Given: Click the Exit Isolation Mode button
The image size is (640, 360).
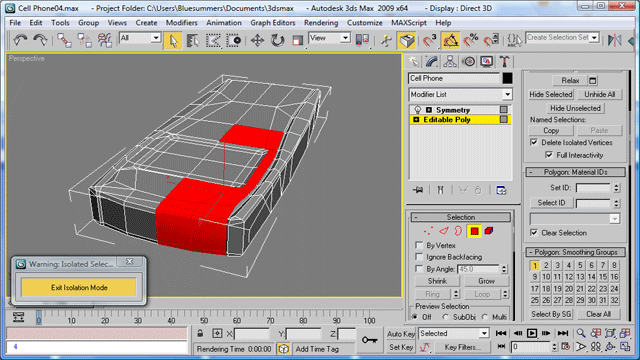Looking at the screenshot, I should click(79, 287).
